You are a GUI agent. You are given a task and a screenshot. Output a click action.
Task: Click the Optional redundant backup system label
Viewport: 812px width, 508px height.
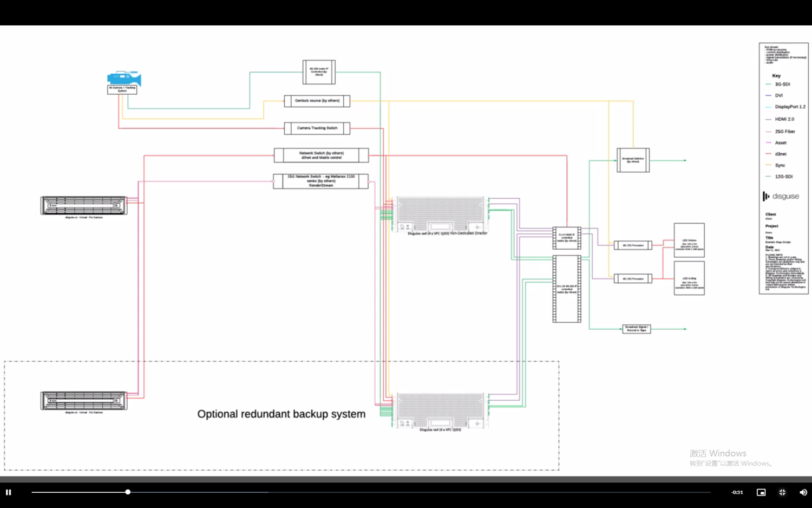[x=281, y=414]
